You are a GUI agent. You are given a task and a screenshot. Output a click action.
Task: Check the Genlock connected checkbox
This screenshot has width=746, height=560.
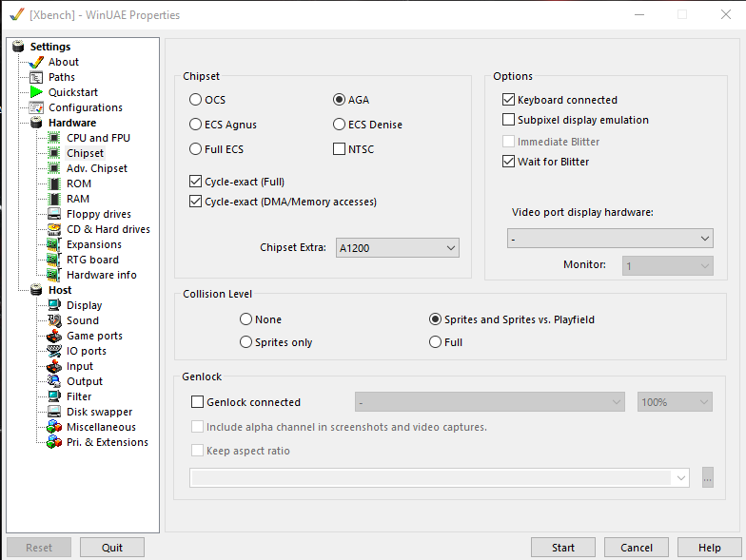pos(198,402)
